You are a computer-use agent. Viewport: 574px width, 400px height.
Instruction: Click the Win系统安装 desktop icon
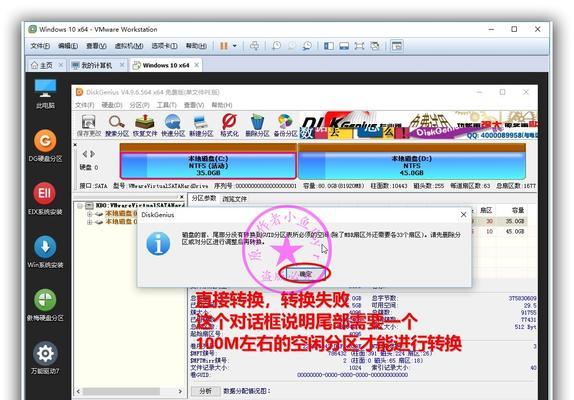pyautogui.click(x=45, y=252)
